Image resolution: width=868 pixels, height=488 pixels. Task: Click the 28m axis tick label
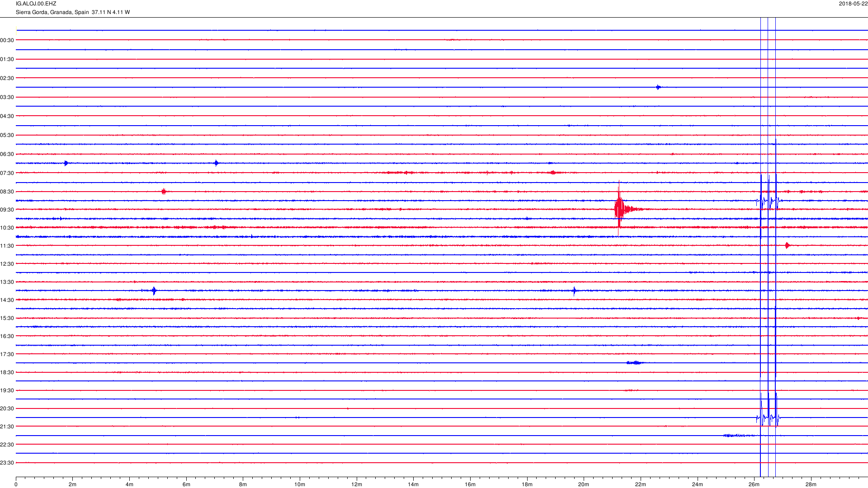(x=811, y=484)
